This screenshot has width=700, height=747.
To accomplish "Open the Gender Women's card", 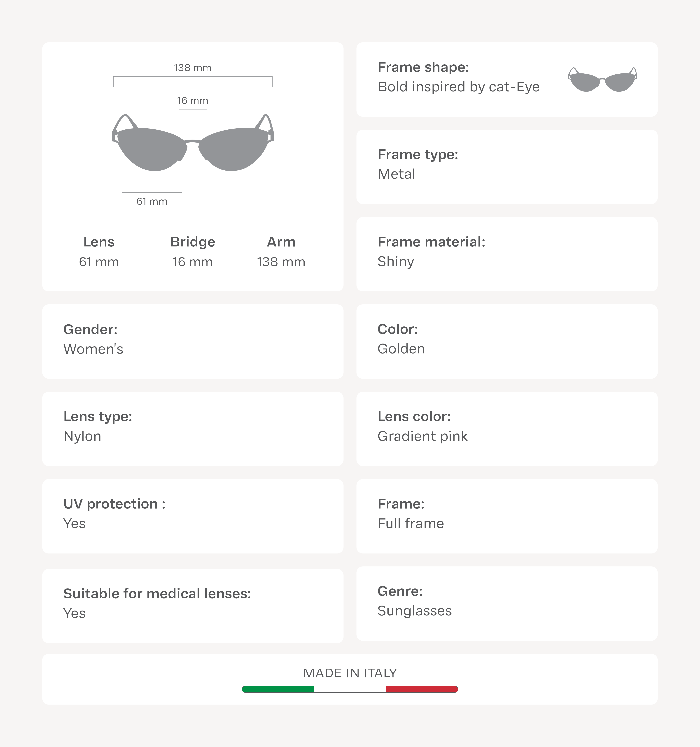I will 193,341.
